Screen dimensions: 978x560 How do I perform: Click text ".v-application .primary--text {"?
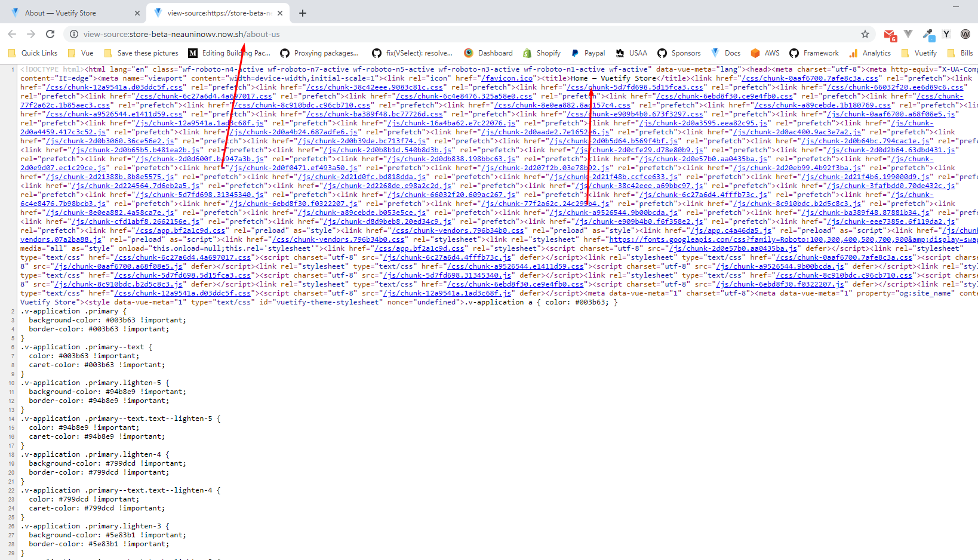tap(87, 347)
